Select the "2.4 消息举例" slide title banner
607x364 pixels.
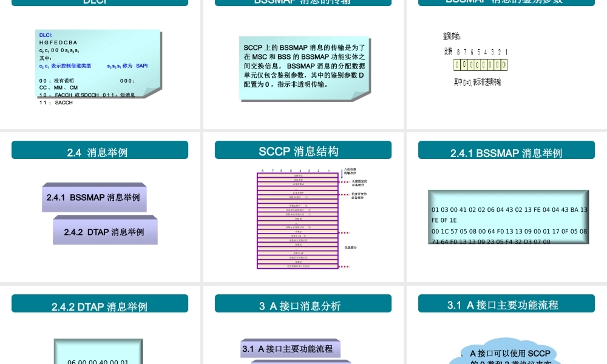coord(100,150)
